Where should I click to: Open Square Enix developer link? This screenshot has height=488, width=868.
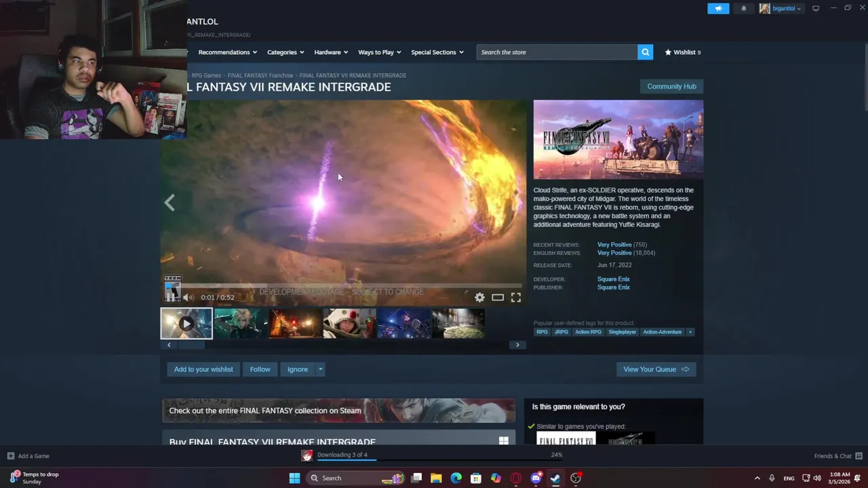pos(614,279)
